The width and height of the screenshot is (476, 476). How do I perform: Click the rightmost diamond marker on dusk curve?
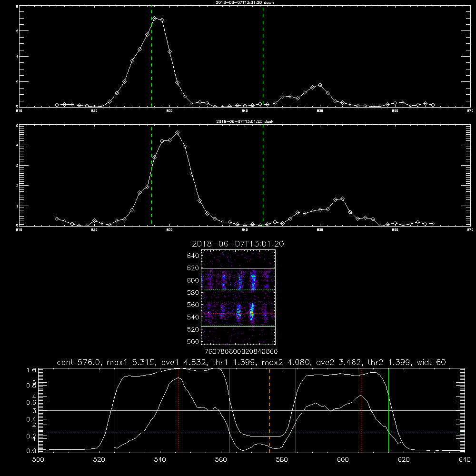(433, 223)
